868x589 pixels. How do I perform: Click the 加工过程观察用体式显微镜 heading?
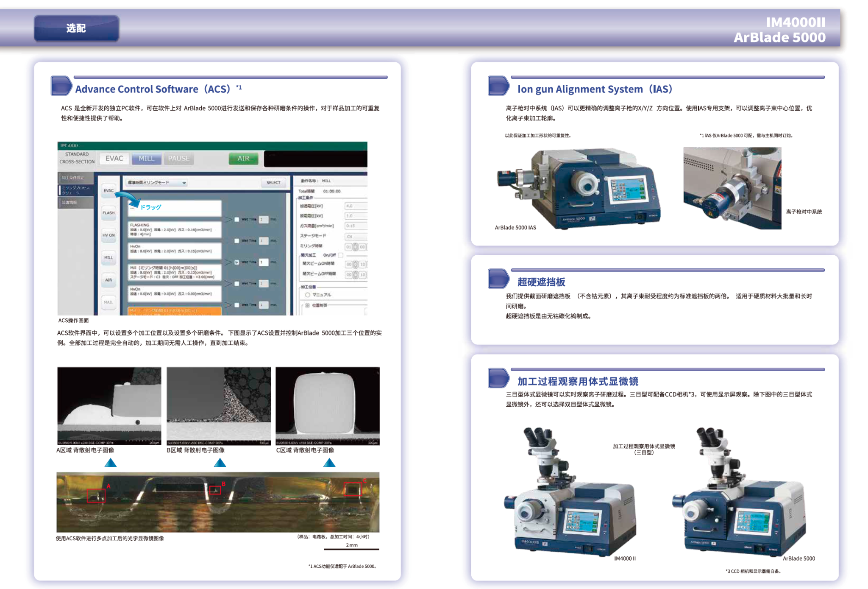click(x=578, y=381)
